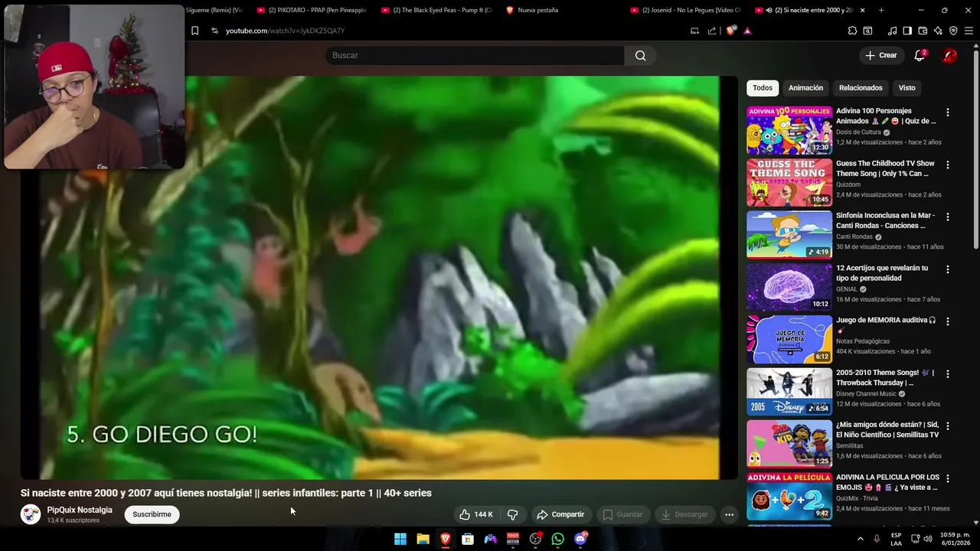Screen dimensions: 980x551
Task: Open WhatsApp from the taskbar
Action: tap(557, 539)
